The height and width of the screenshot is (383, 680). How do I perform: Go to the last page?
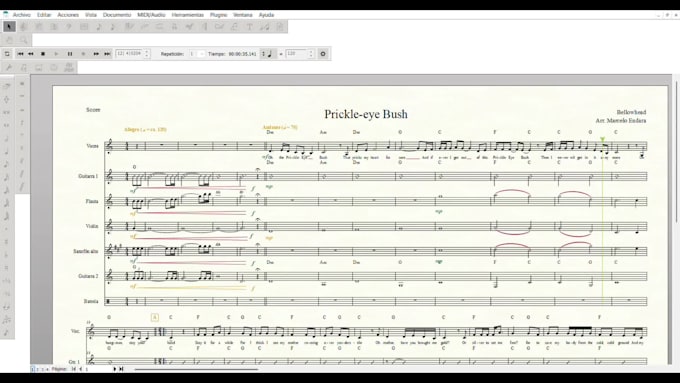(x=121, y=369)
